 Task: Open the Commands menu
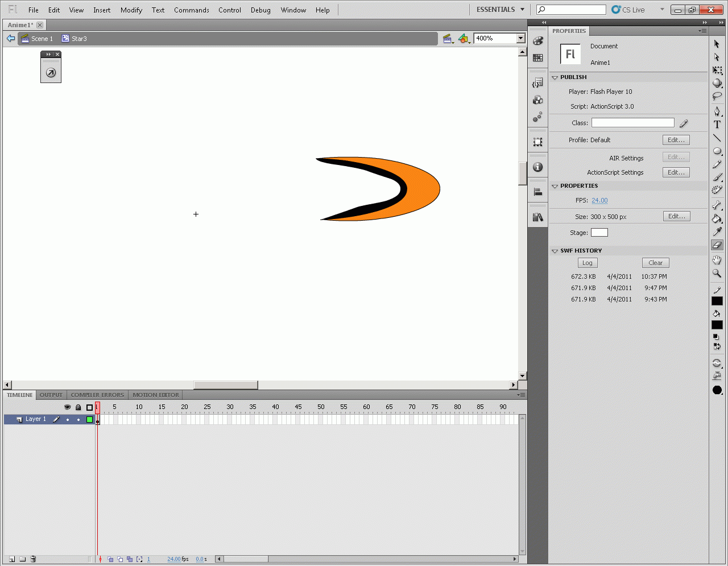[192, 10]
